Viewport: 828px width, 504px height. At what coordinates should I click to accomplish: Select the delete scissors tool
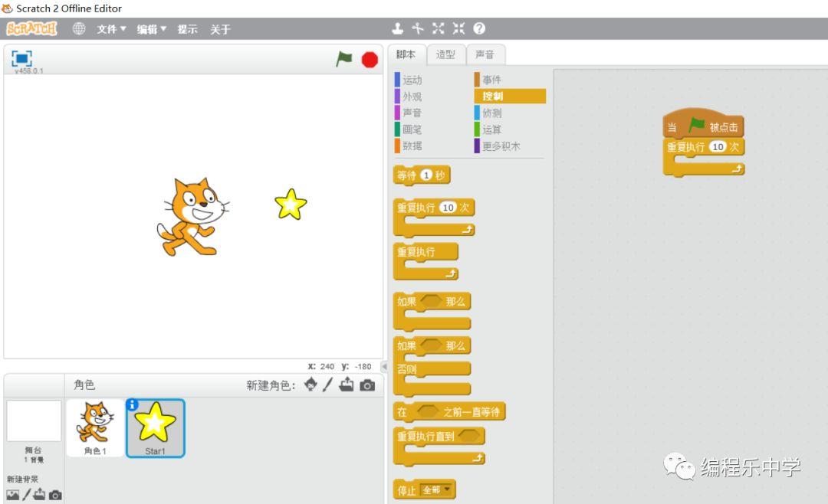pyautogui.click(x=418, y=28)
